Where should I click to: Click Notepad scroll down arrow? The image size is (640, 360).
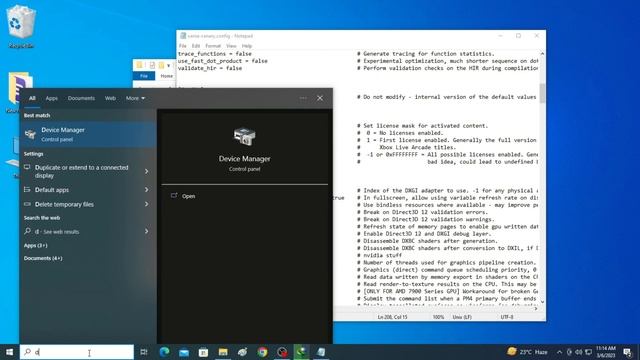[x=542, y=302]
